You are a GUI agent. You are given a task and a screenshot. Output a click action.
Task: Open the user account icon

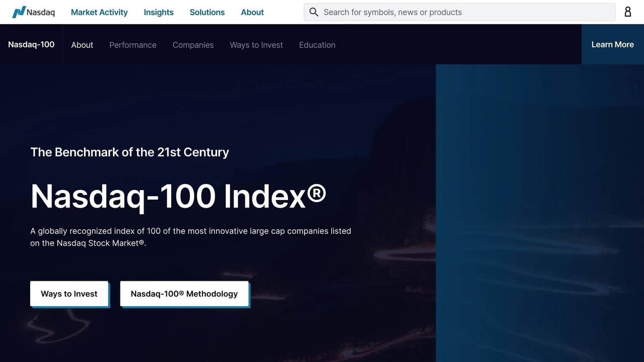pos(627,12)
